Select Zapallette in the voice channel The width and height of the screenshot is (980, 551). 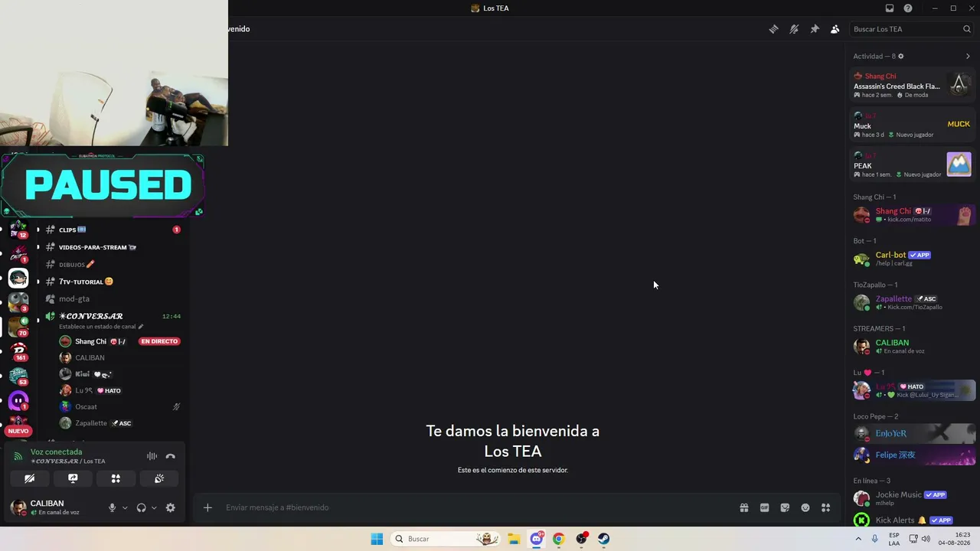pos(119,423)
